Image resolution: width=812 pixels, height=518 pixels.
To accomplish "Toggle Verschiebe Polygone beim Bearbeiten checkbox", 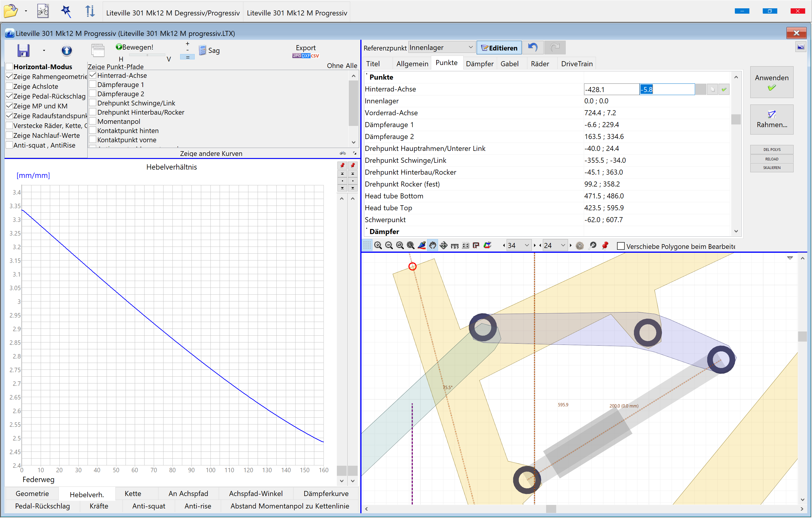I will coord(621,246).
